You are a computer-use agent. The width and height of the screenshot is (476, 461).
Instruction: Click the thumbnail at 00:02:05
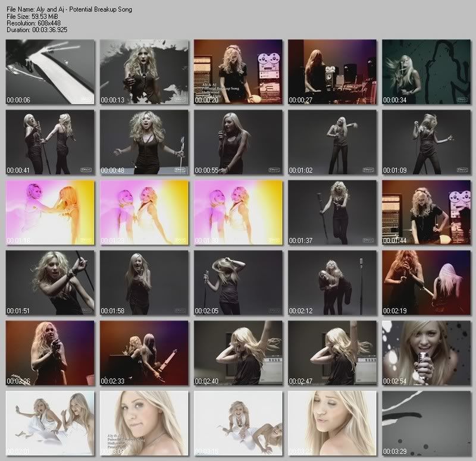[239, 283]
